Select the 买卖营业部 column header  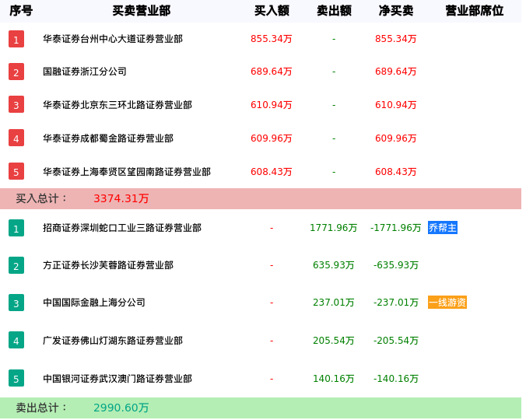pyautogui.click(x=142, y=11)
